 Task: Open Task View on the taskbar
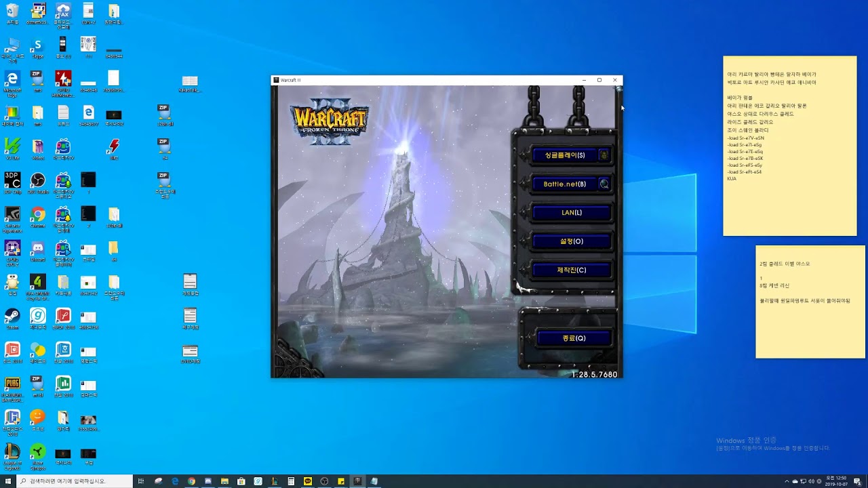(141, 481)
